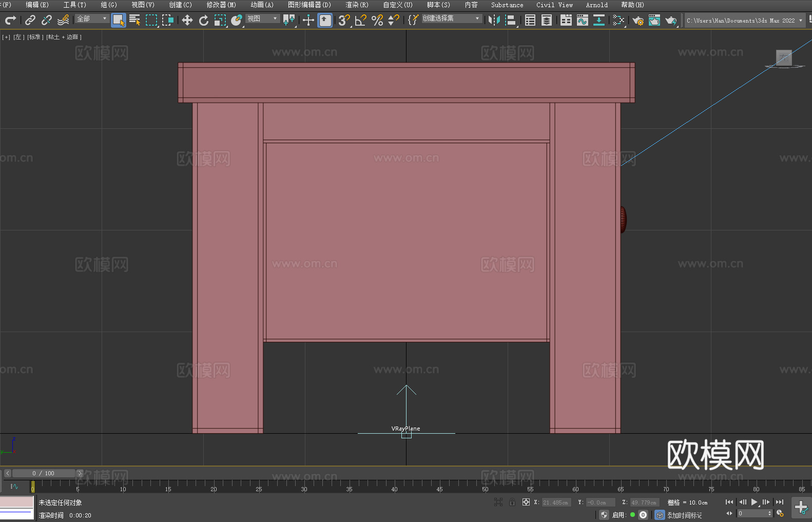
Task: Open the Curve Editor icon
Action: [x=583, y=20]
